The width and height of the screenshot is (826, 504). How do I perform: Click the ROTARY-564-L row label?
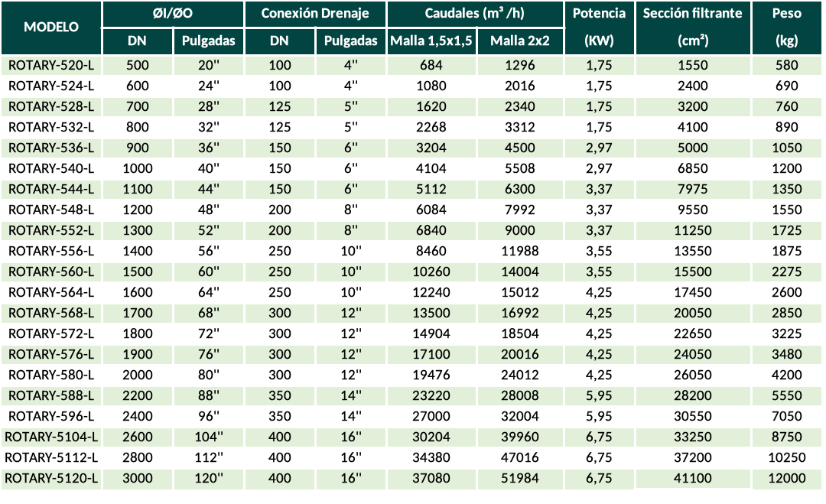50,292
